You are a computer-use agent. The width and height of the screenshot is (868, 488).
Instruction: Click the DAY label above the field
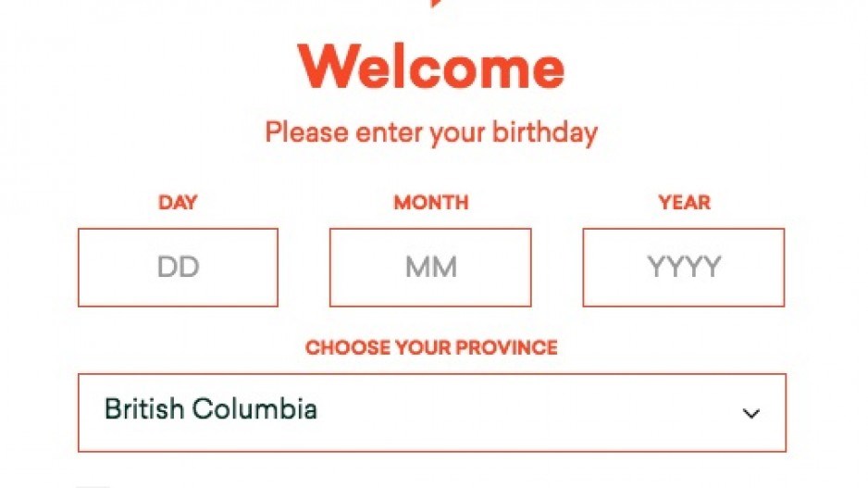point(178,203)
